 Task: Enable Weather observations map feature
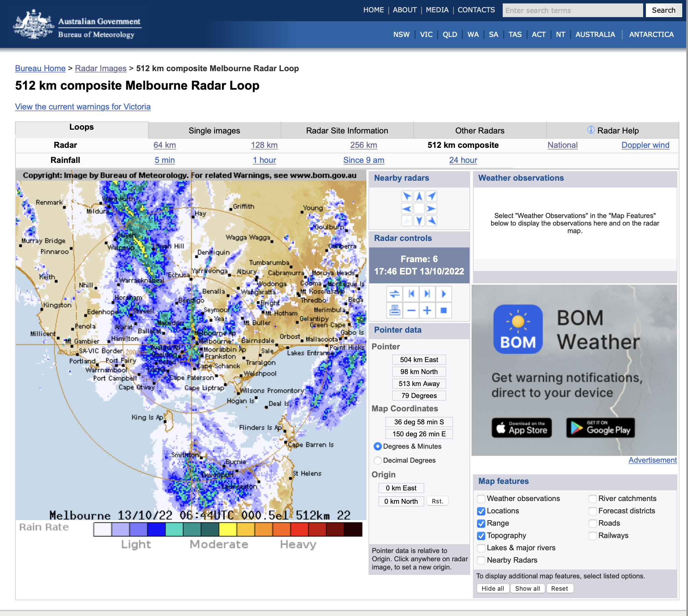[x=481, y=499]
